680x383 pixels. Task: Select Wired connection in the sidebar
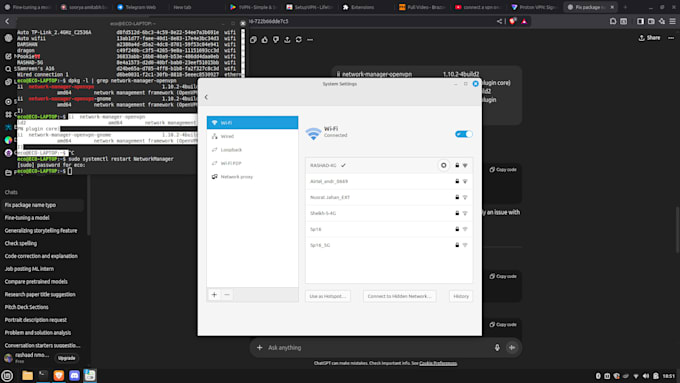coord(252,136)
